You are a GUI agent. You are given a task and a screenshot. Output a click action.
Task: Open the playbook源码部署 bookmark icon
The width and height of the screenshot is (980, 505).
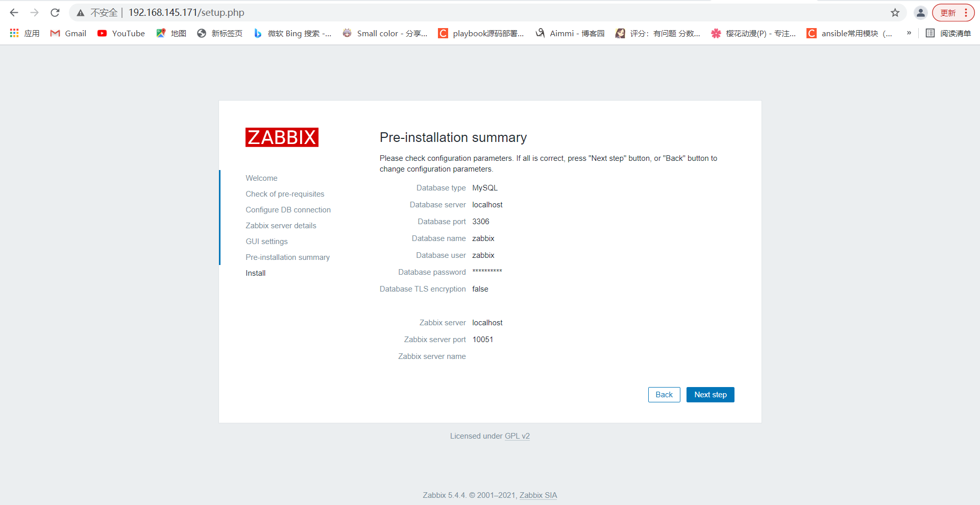click(443, 33)
